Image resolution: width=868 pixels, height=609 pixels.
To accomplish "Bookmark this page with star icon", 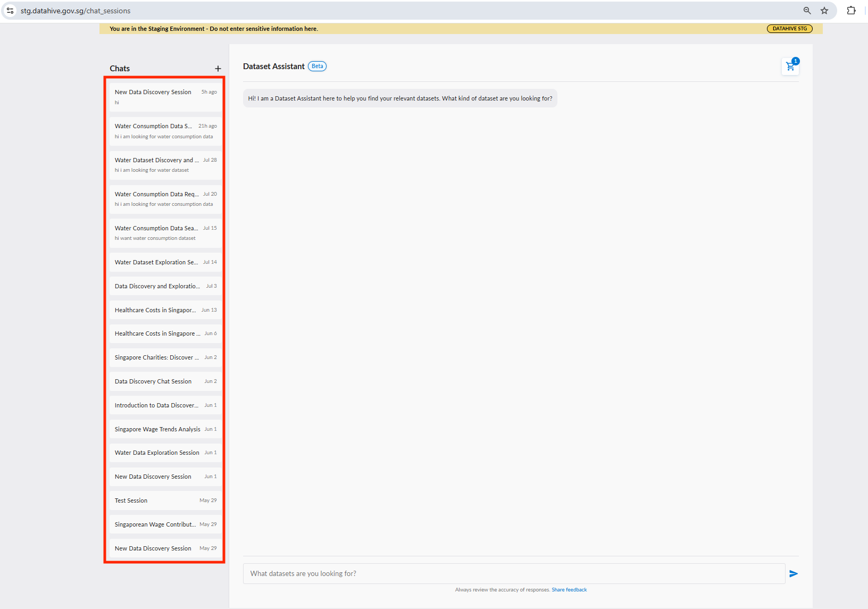I will click(x=824, y=11).
